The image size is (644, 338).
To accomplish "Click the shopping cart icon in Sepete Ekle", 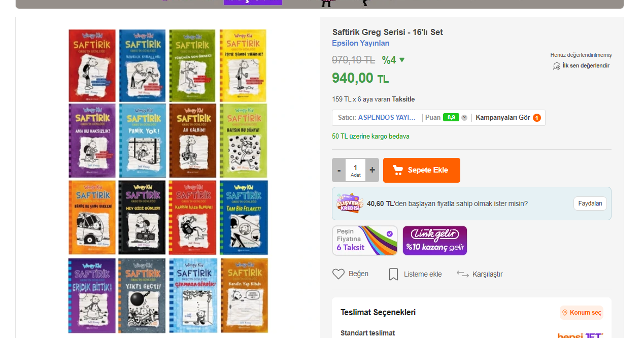I will pyautogui.click(x=398, y=170).
